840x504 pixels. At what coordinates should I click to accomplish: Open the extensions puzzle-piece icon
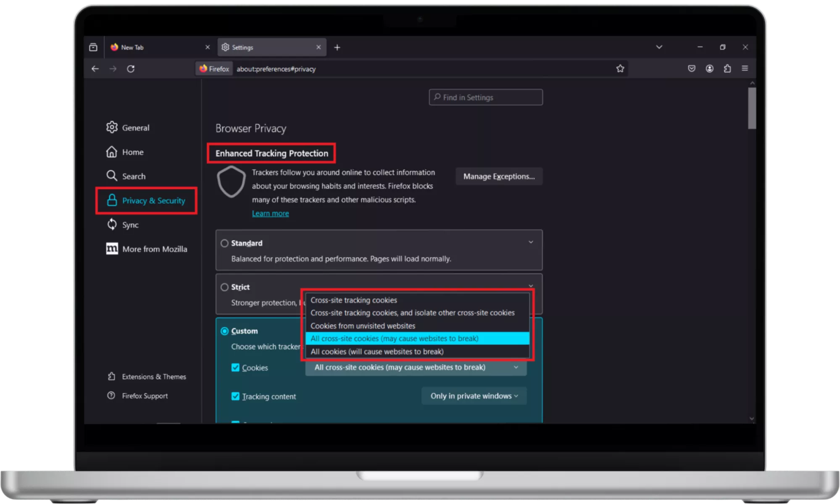(727, 68)
